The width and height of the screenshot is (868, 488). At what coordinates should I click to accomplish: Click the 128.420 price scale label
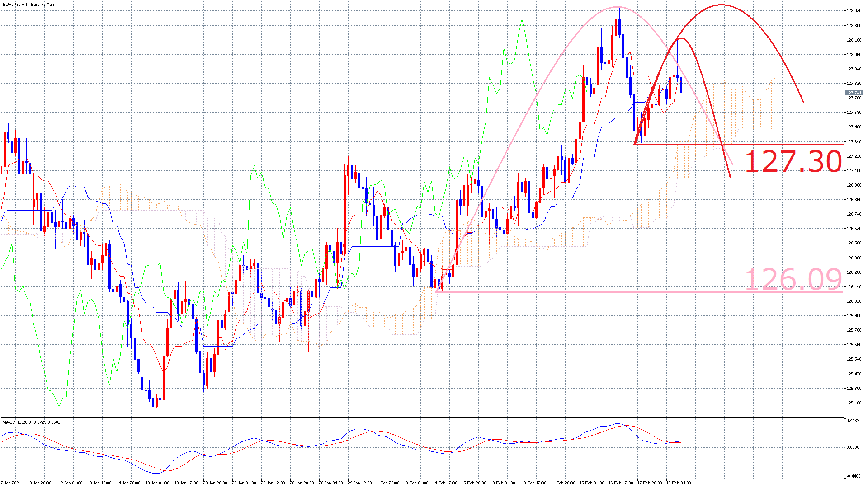854,11
